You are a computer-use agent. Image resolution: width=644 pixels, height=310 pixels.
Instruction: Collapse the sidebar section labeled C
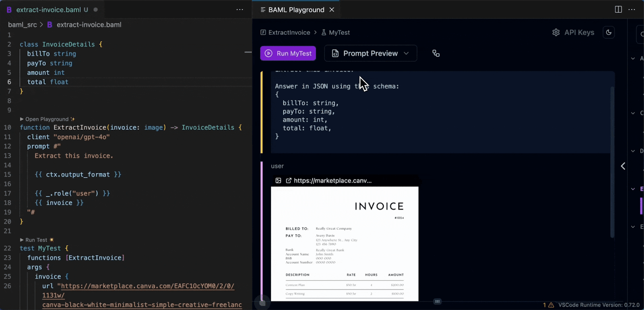click(x=633, y=113)
